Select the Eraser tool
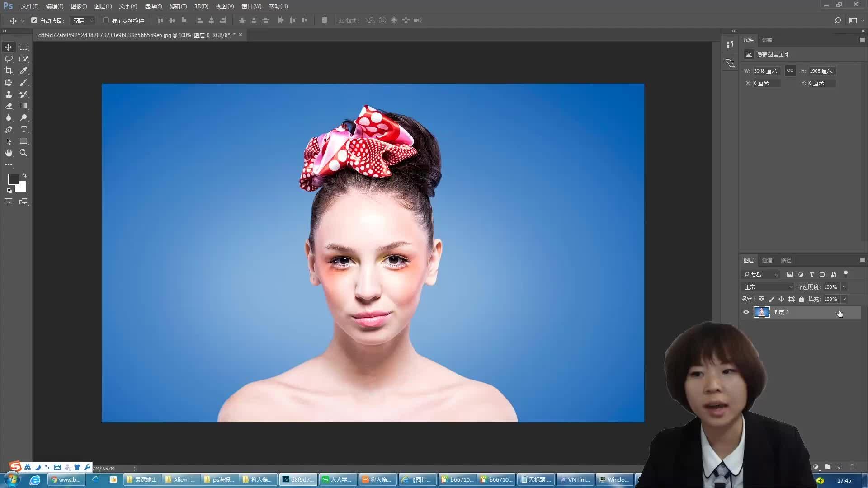The width and height of the screenshot is (868, 488). 9,106
